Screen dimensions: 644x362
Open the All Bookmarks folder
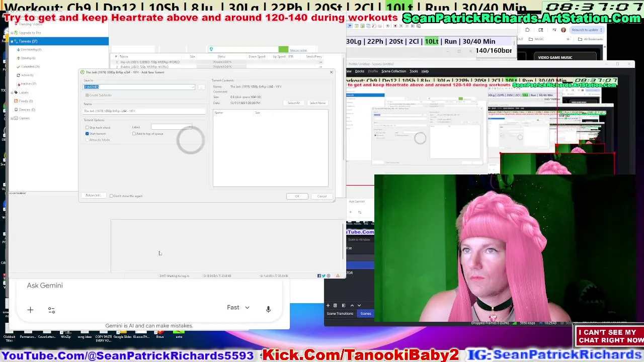pos(592,39)
